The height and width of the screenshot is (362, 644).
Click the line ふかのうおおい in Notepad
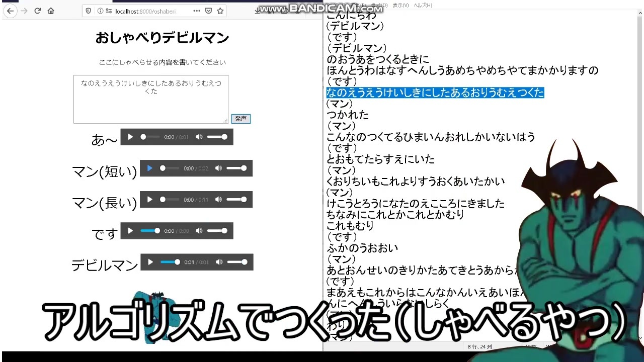pyautogui.click(x=362, y=247)
